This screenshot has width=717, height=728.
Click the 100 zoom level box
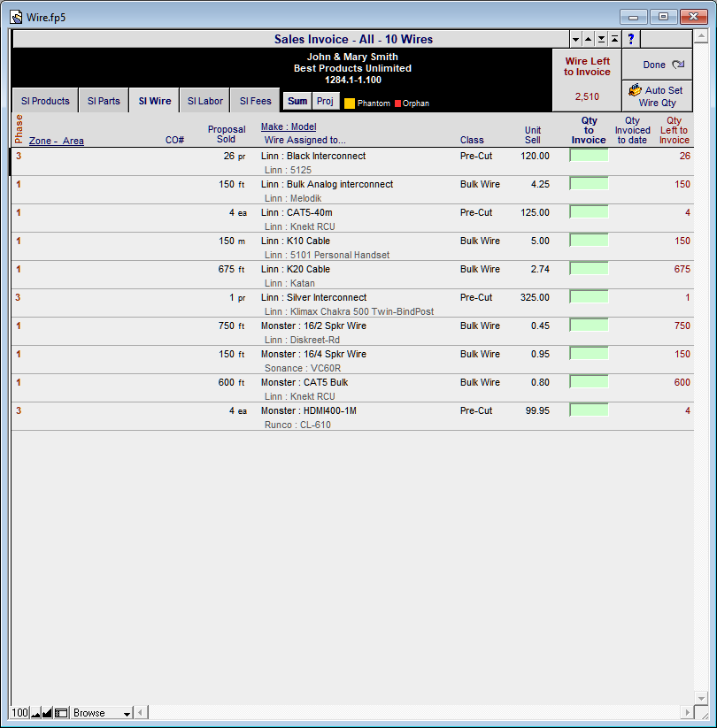[20, 713]
